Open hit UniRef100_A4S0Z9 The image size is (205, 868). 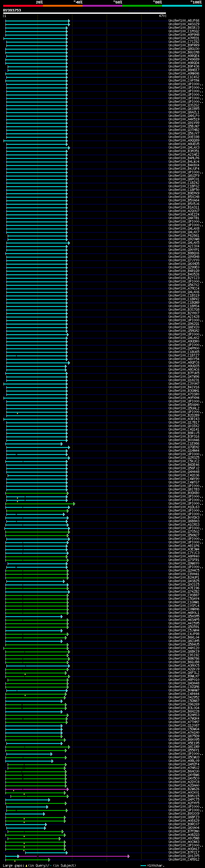pyautogui.click(x=184, y=24)
